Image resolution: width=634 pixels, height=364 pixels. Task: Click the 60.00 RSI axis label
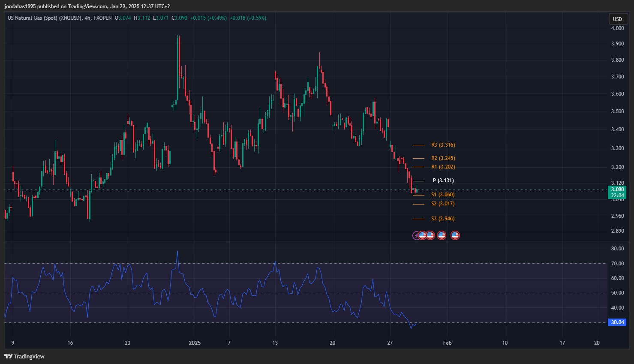pos(618,278)
